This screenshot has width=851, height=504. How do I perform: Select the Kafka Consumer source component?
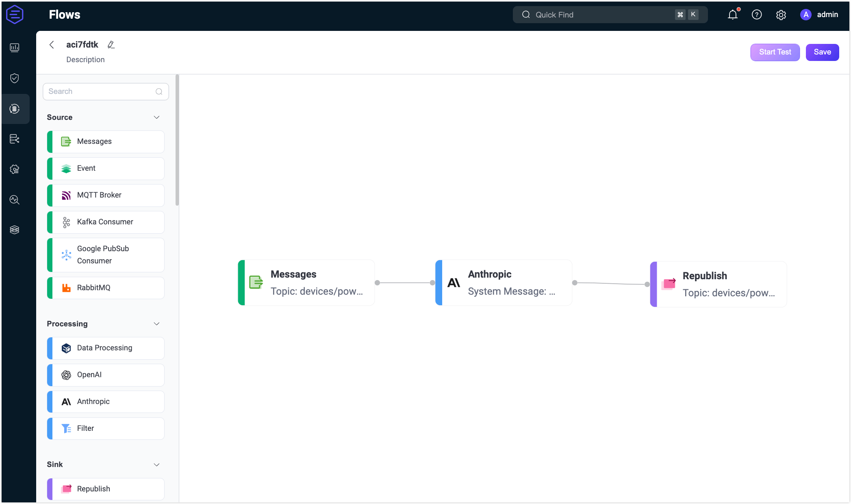point(105,222)
